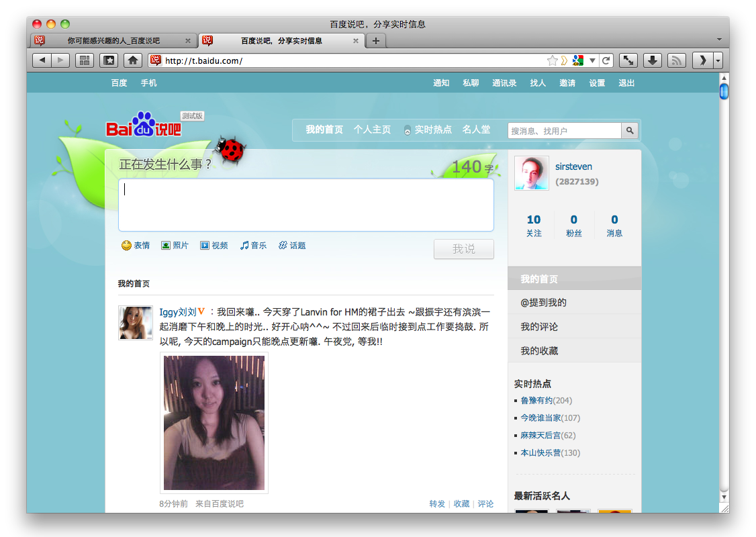
Task: Close the 百度说吧，分享实时信息 tab
Action: click(356, 41)
